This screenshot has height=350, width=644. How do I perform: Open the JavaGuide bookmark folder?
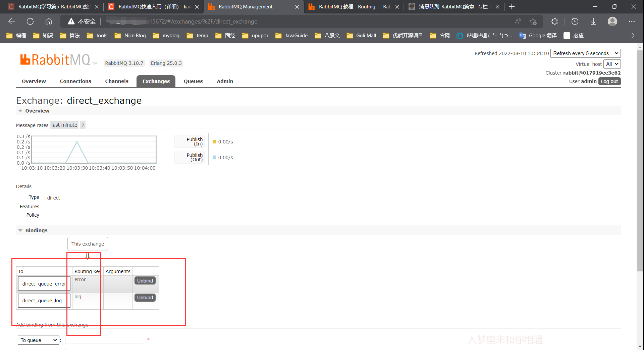(x=291, y=36)
